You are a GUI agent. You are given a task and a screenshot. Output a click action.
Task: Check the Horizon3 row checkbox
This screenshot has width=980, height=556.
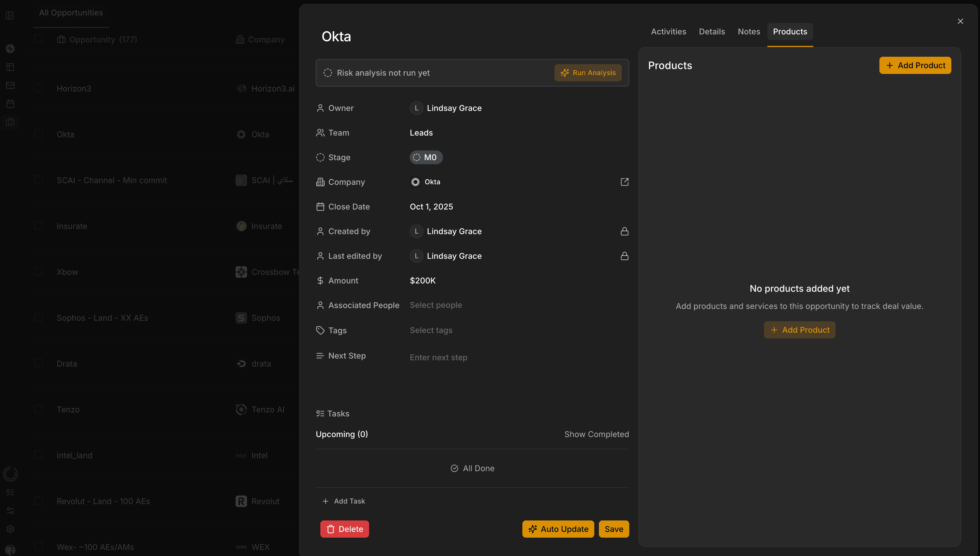coord(38,88)
